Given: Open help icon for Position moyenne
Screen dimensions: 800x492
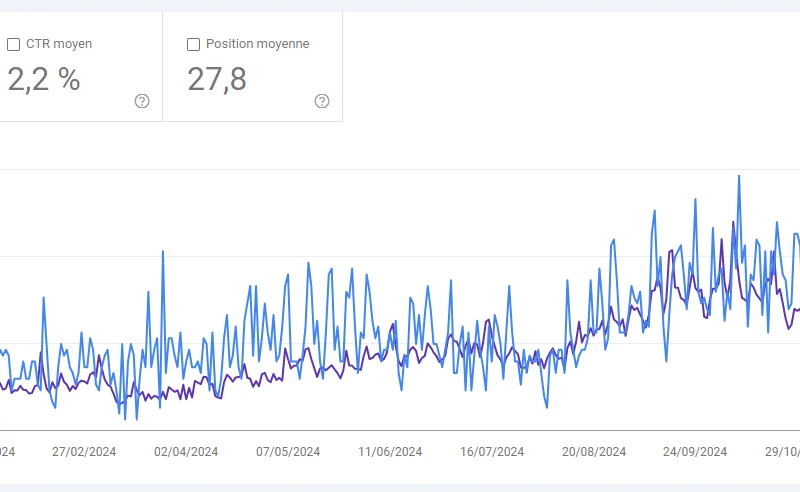Looking at the screenshot, I should (x=322, y=101).
